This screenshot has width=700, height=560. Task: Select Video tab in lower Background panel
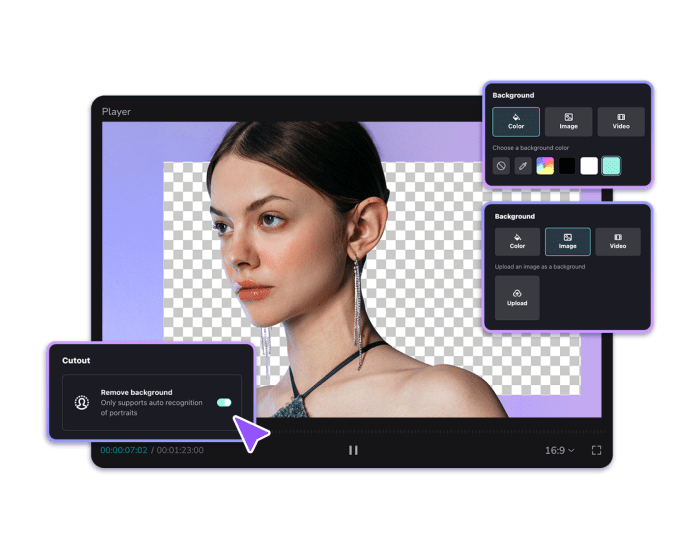point(618,242)
